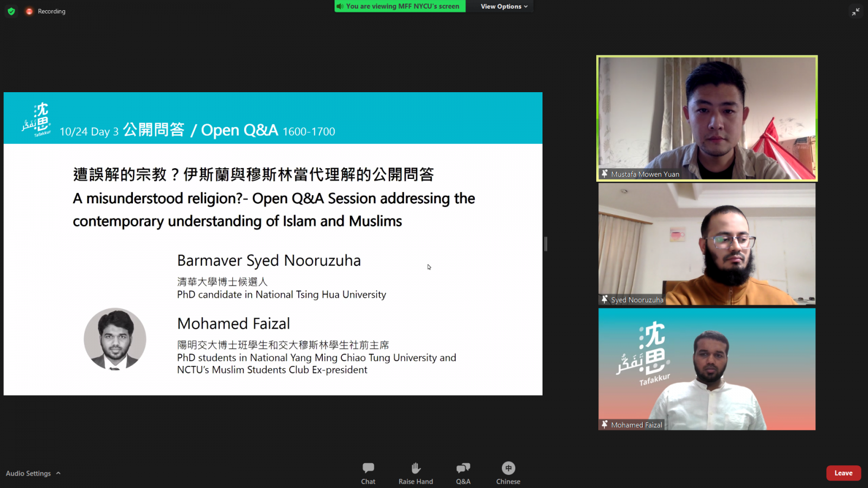Expand the View Options dropdown
This screenshot has width=868, height=488.
[x=503, y=7]
